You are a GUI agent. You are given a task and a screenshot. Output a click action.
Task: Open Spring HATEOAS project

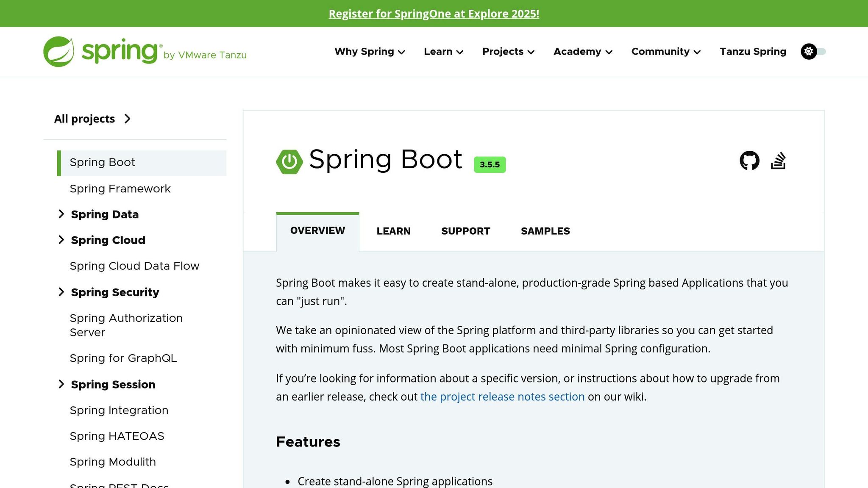117,436
